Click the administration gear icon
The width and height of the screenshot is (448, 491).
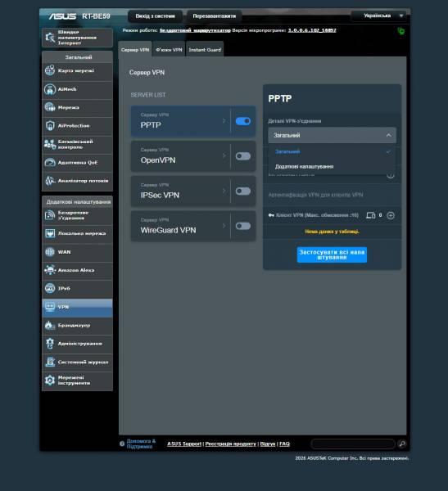pos(50,344)
